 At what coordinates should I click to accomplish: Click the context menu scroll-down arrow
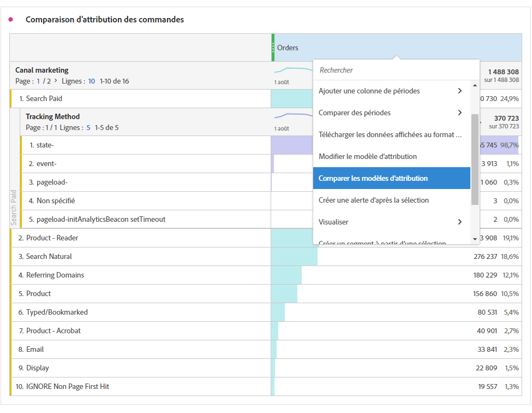(x=475, y=239)
